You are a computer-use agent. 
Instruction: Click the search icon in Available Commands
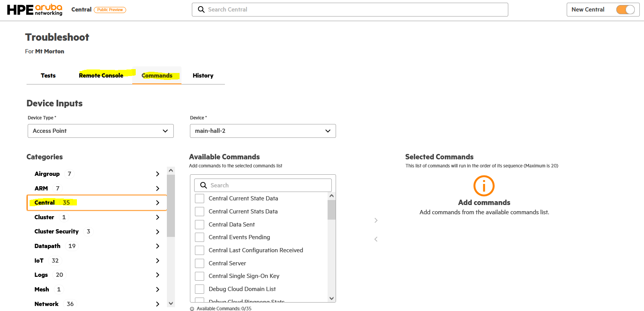click(x=204, y=185)
